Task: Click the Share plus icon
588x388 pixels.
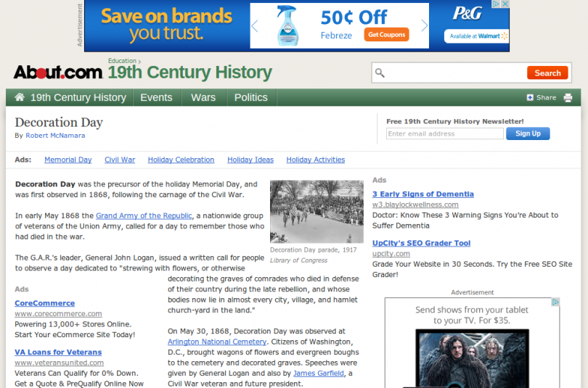Action: [x=530, y=97]
